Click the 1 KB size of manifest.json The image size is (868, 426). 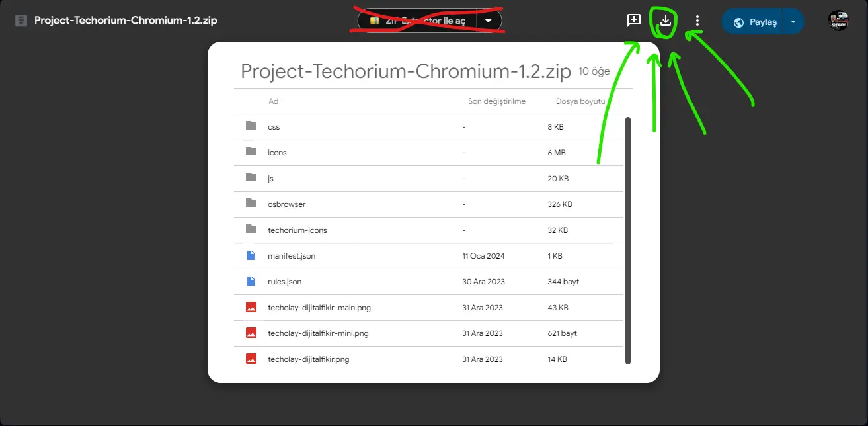click(555, 256)
